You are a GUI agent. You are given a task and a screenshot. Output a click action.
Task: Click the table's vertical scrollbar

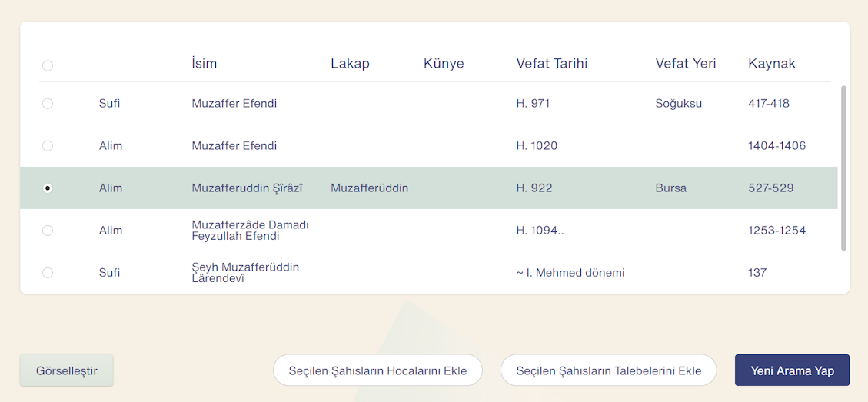(x=843, y=168)
